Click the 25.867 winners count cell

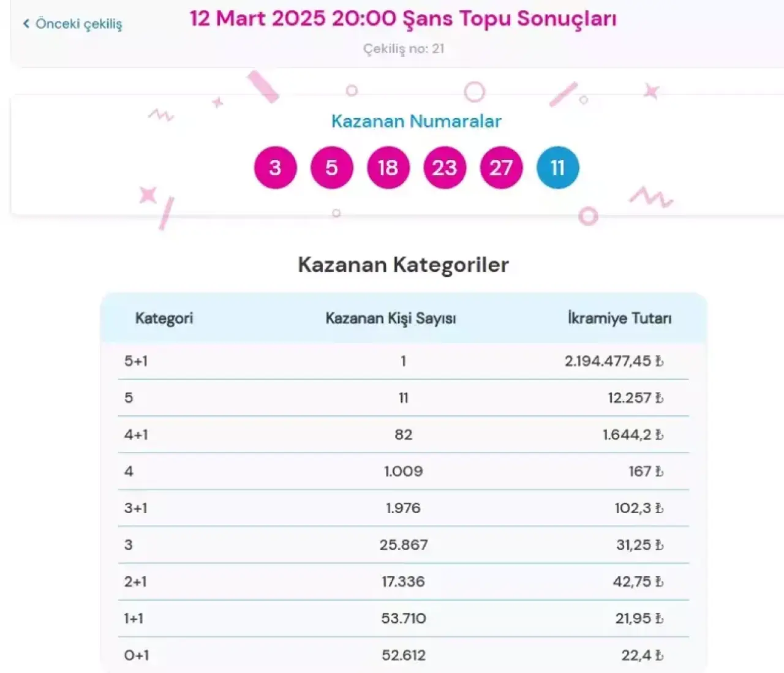click(x=403, y=545)
